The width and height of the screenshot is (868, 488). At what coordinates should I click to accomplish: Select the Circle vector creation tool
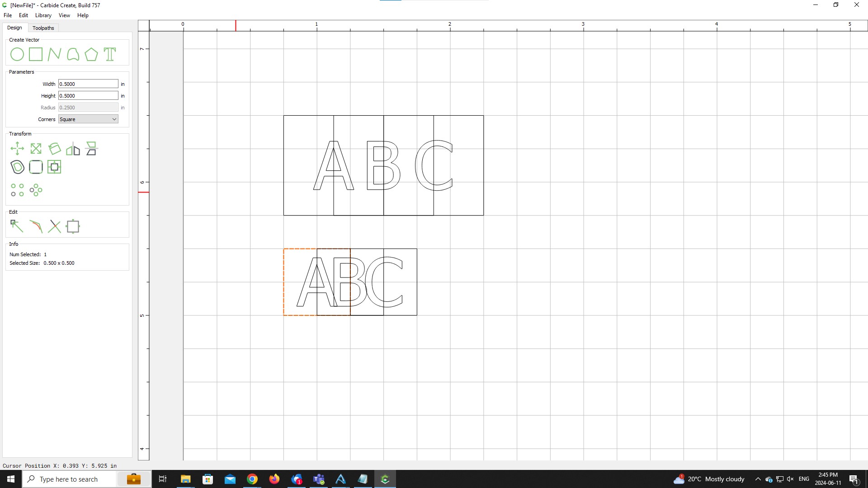point(17,55)
